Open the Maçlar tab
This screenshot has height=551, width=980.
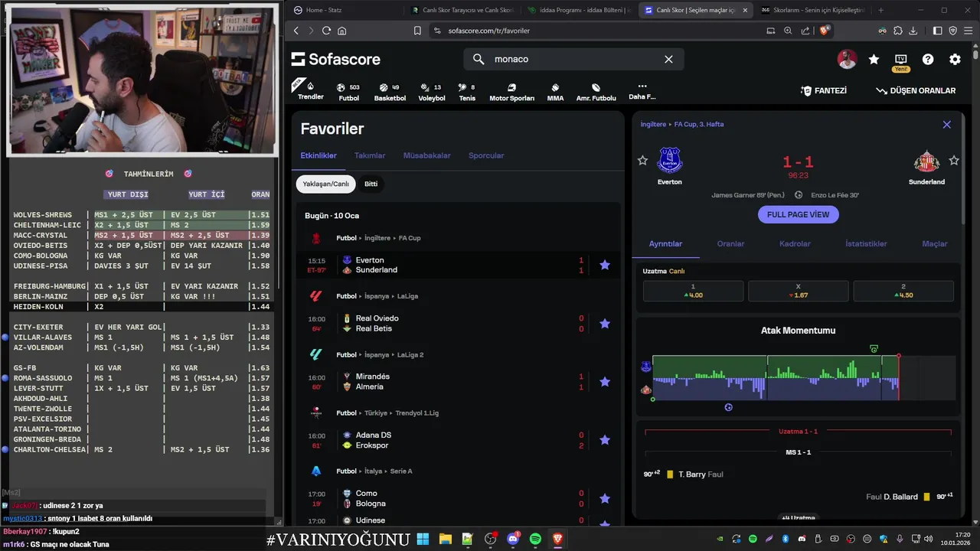(935, 244)
